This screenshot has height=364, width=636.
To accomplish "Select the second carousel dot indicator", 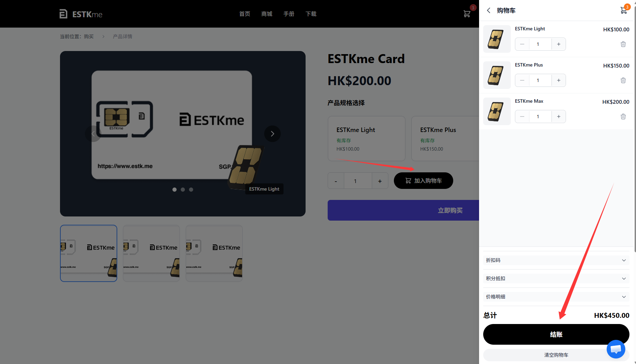I will pyautogui.click(x=183, y=190).
